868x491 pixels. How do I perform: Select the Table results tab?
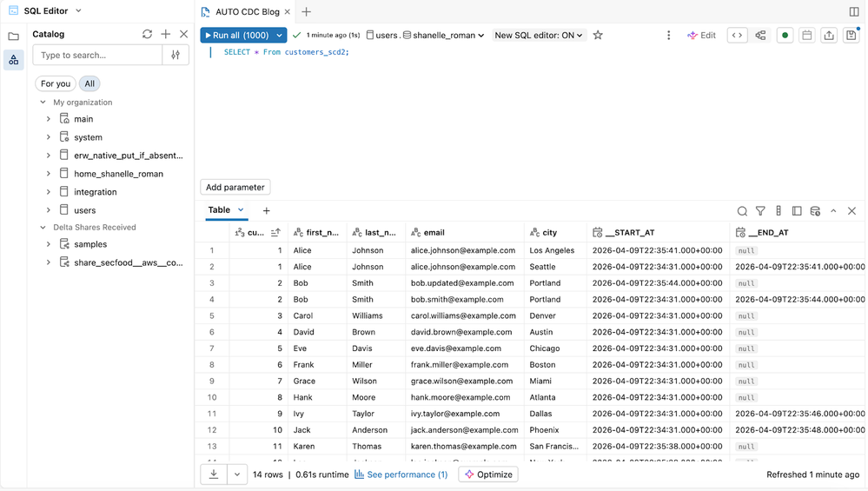(219, 210)
